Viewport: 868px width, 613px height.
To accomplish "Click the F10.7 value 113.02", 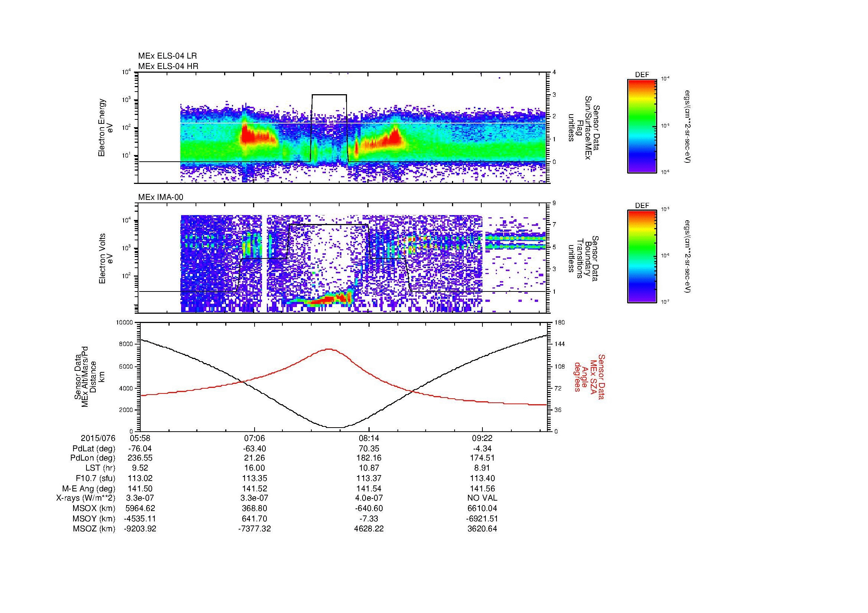I will click(x=140, y=478).
